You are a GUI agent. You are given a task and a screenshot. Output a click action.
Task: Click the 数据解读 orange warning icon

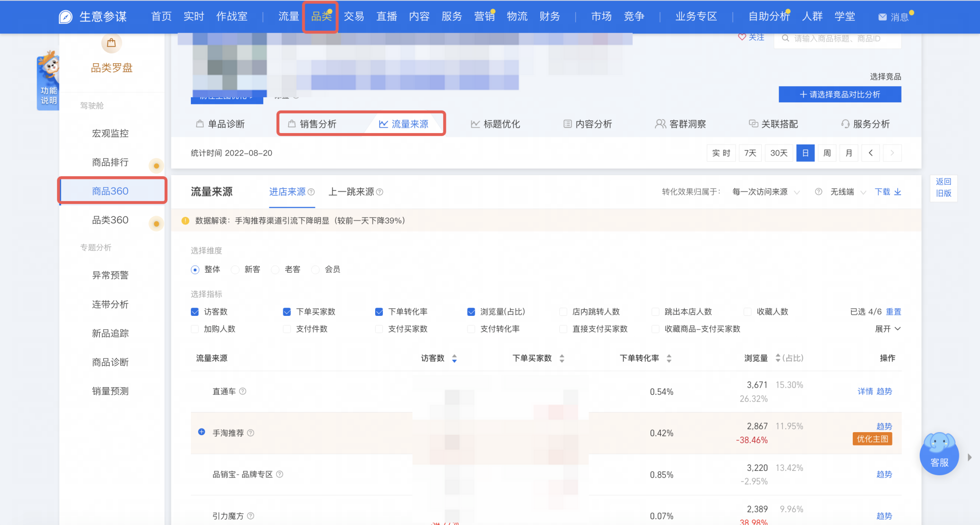coord(185,221)
